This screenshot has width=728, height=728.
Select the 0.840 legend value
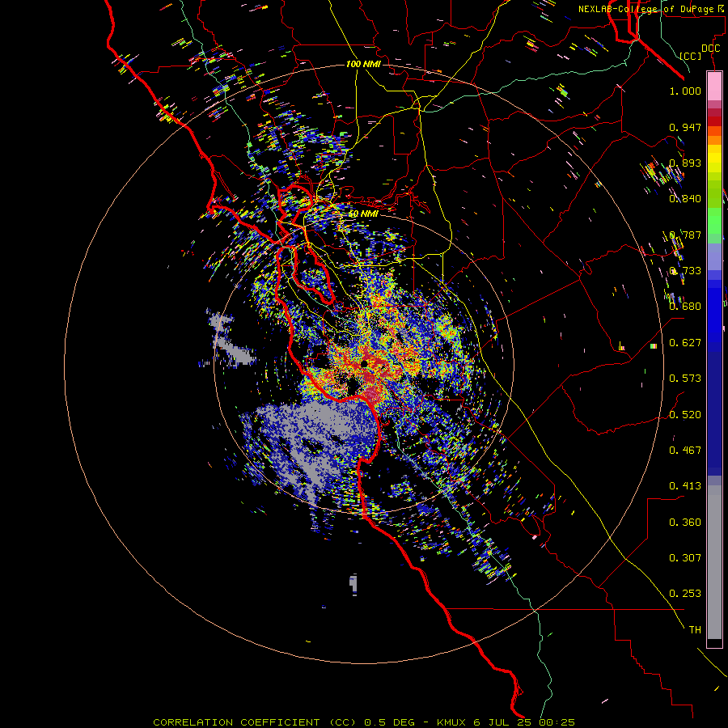pyautogui.click(x=685, y=199)
